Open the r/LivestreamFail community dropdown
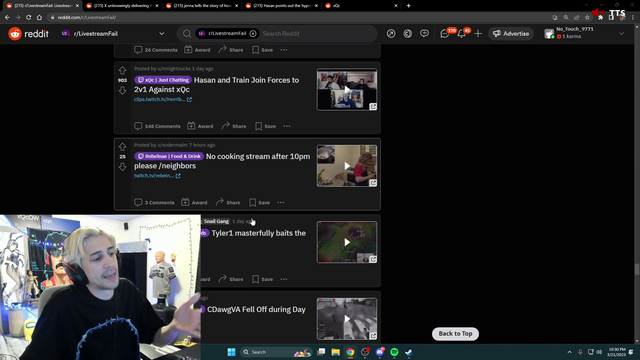The image size is (640, 360). [113, 33]
